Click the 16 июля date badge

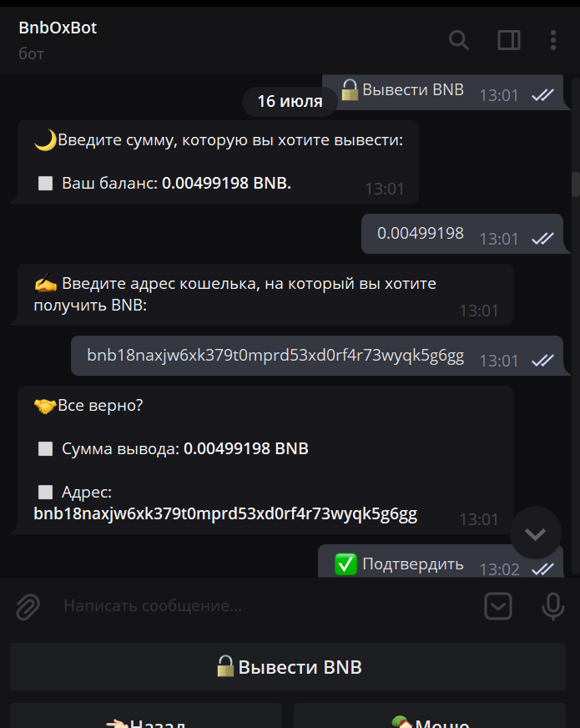tap(290, 101)
